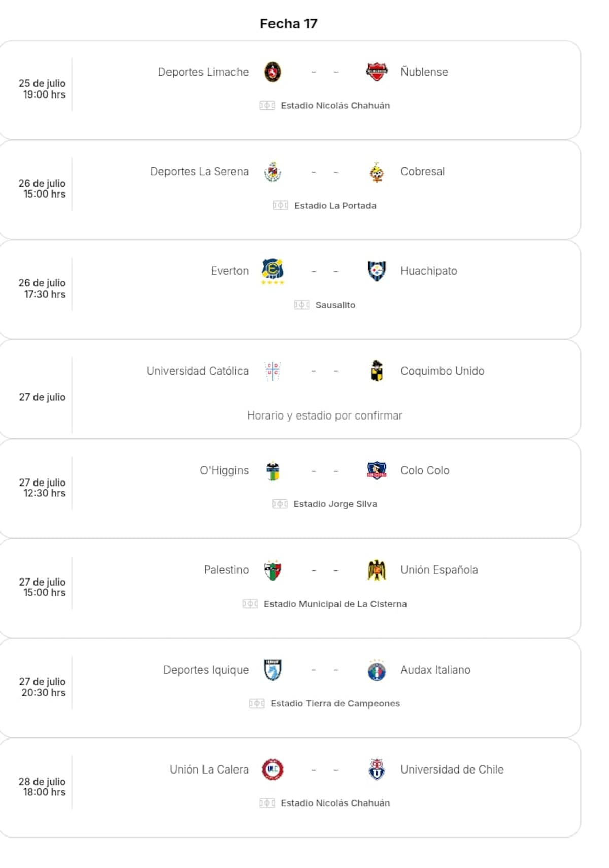The height and width of the screenshot is (868, 609).
Task: Select the Palestino team name
Action: pyautogui.click(x=226, y=570)
